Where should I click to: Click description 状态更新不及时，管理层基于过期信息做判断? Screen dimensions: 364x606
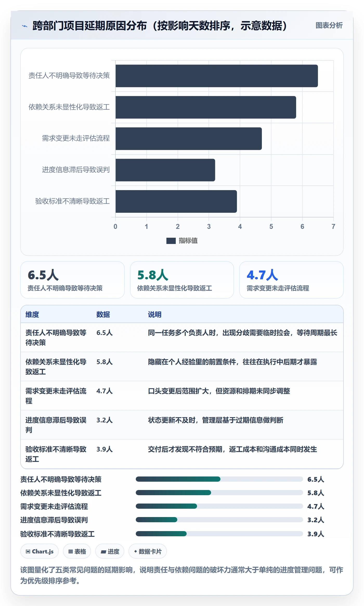coord(216,420)
